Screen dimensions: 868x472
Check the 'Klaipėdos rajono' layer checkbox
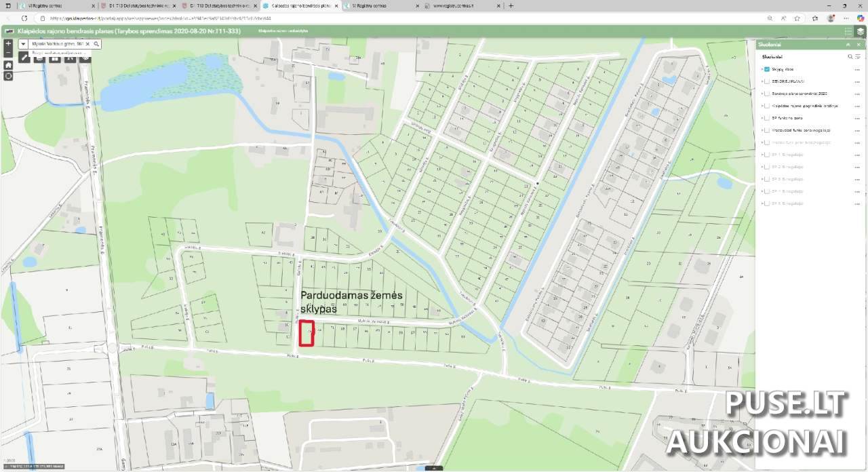(767, 106)
